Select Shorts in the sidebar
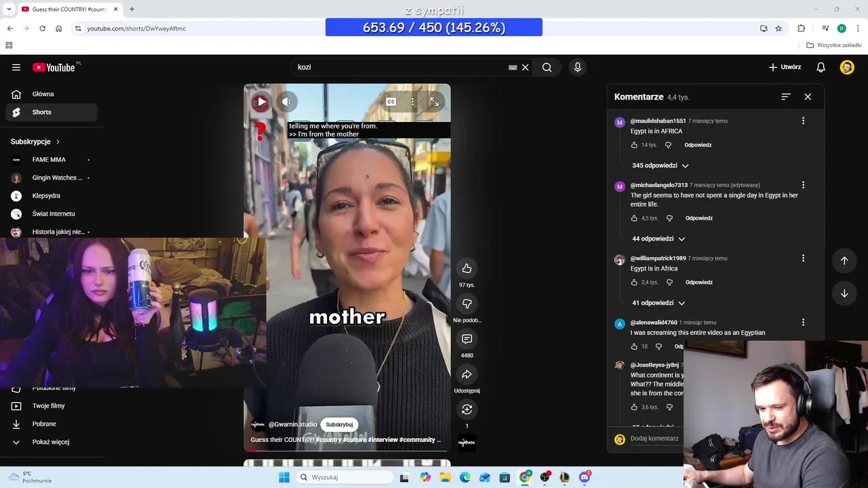Viewport: 868px width, 488px height. (52, 112)
